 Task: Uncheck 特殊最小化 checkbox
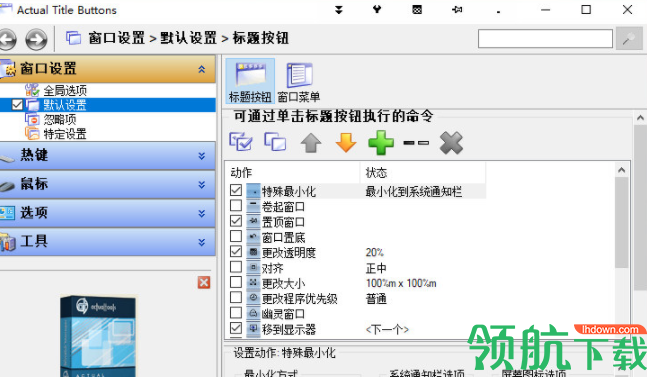(236, 190)
